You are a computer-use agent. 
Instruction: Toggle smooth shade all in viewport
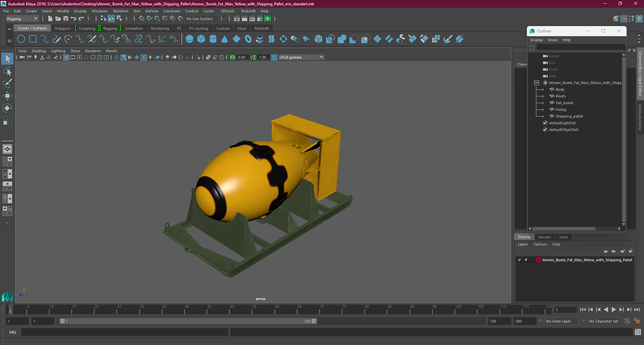coord(123,58)
